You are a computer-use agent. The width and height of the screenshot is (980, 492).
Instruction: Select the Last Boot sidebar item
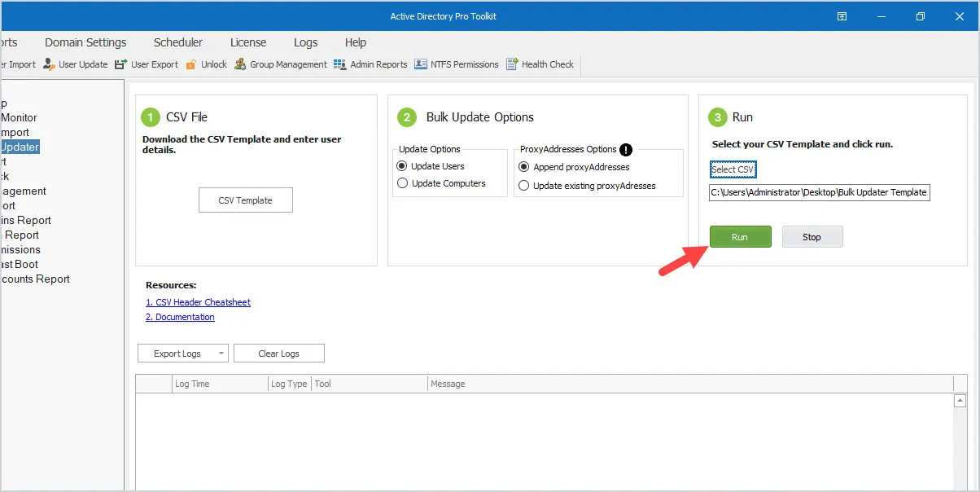pos(20,264)
